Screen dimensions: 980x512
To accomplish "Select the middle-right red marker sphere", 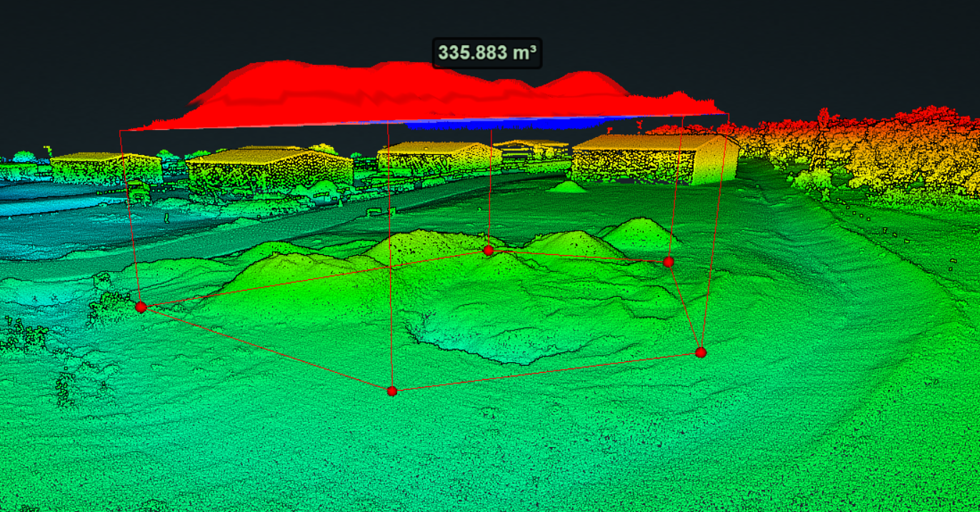I will pos(669,261).
